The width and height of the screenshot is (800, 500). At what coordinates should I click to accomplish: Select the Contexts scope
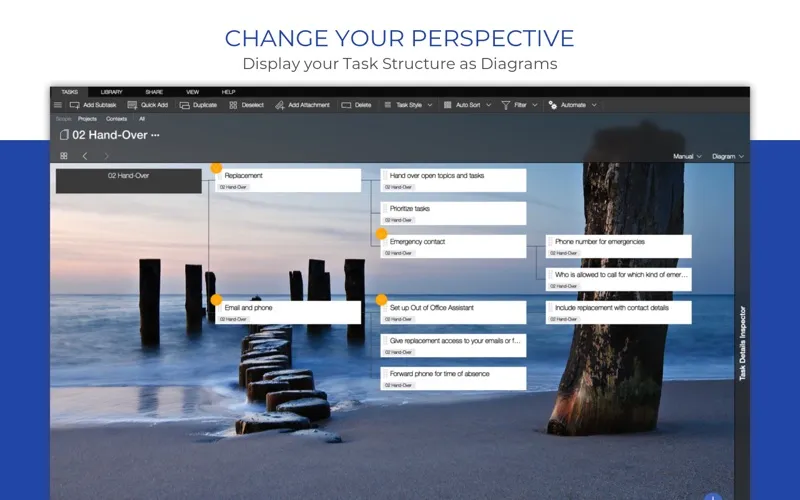tap(116, 119)
